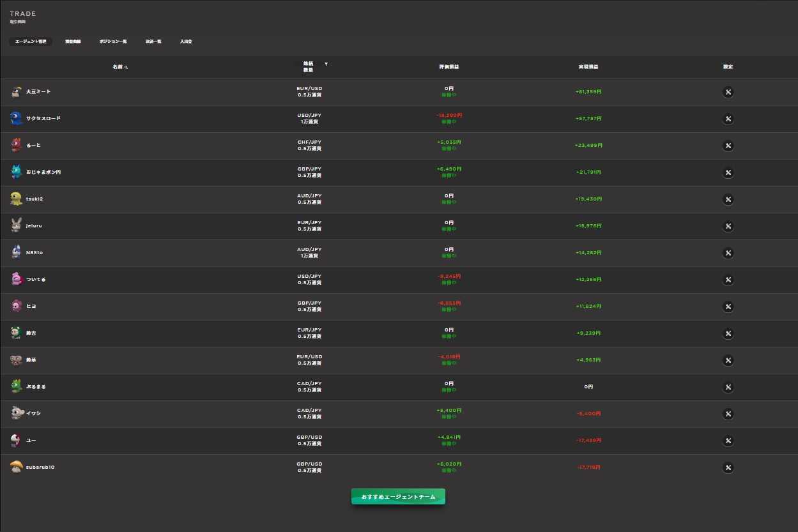The width and height of the screenshot is (798, 532).
Task: Open settings for the ヒヨ agent
Action: pos(728,307)
